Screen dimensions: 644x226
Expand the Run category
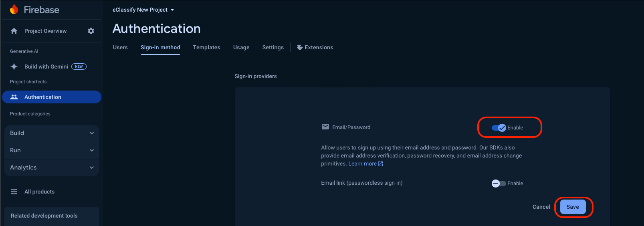click(52, 150)
